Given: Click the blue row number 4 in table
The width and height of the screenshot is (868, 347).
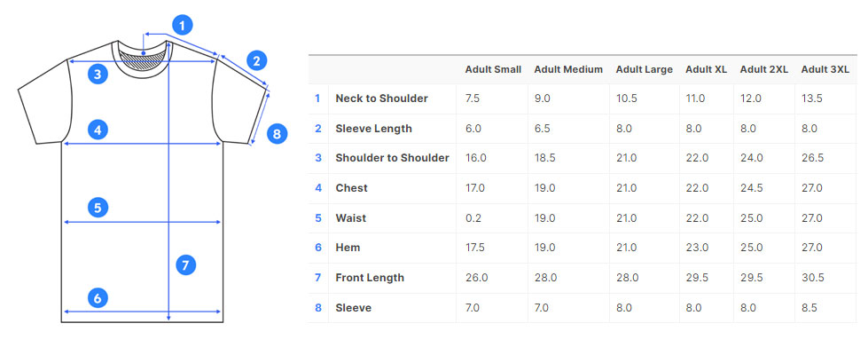Looking at the screenshot, I should click(x=317, y=188).
